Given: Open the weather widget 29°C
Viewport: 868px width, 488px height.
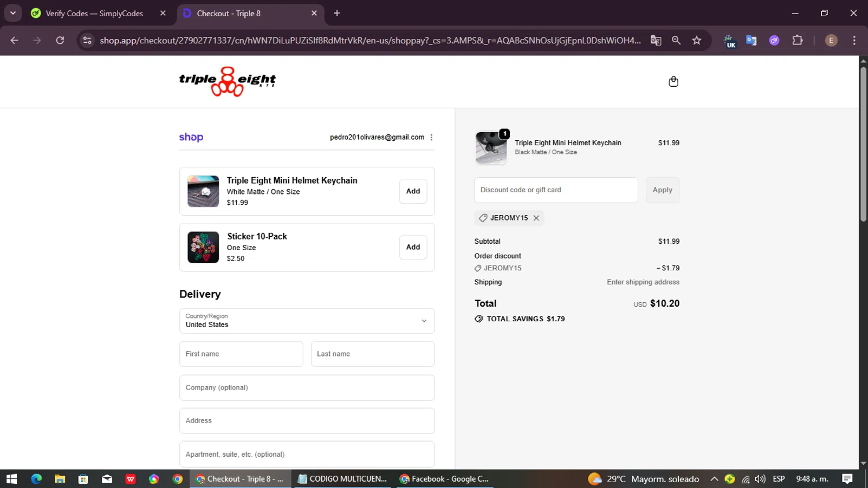Looking at the screenshot, I should 643,479.
